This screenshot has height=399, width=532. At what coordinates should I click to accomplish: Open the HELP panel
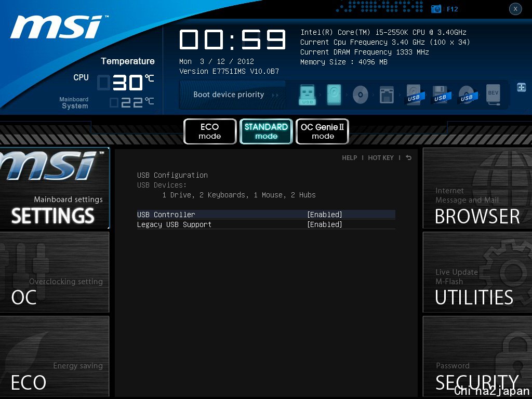pyautogui.click(x=350, y=158)
